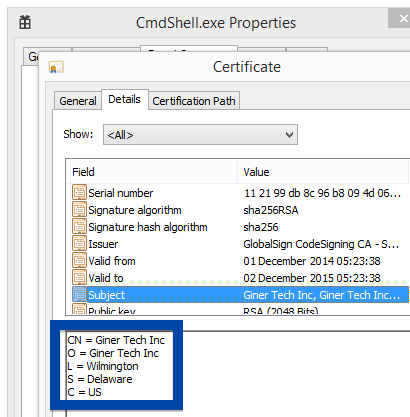Select the Valid from row
Screen dimensions: 410x417
[x=238, y=261]
